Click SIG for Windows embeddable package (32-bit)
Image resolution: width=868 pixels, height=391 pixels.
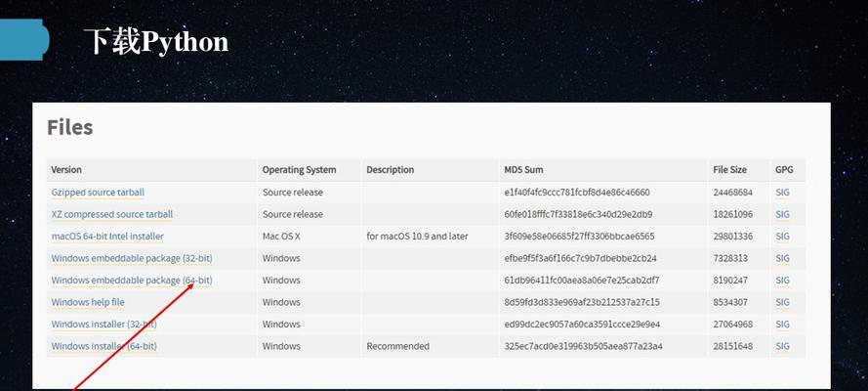[782, 258]
